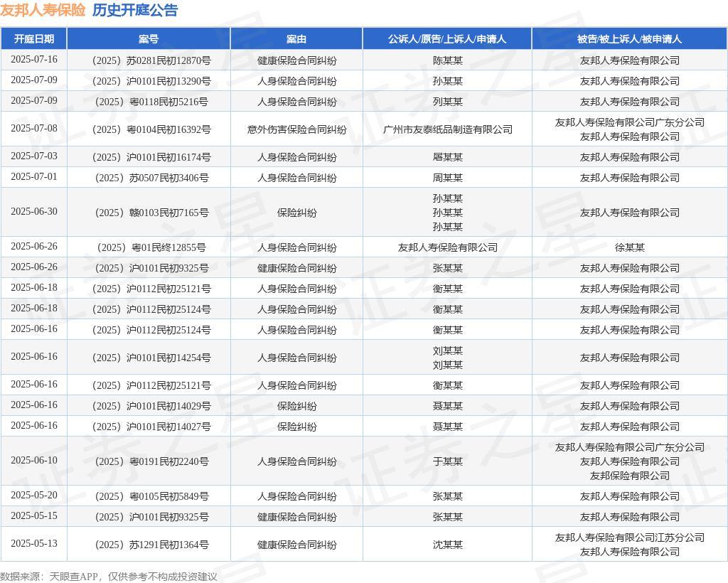This screenshot has width=728, height=583.
Task: Click case number (2025)沪0101民初14029号
Action: click(x=149, y=406)
